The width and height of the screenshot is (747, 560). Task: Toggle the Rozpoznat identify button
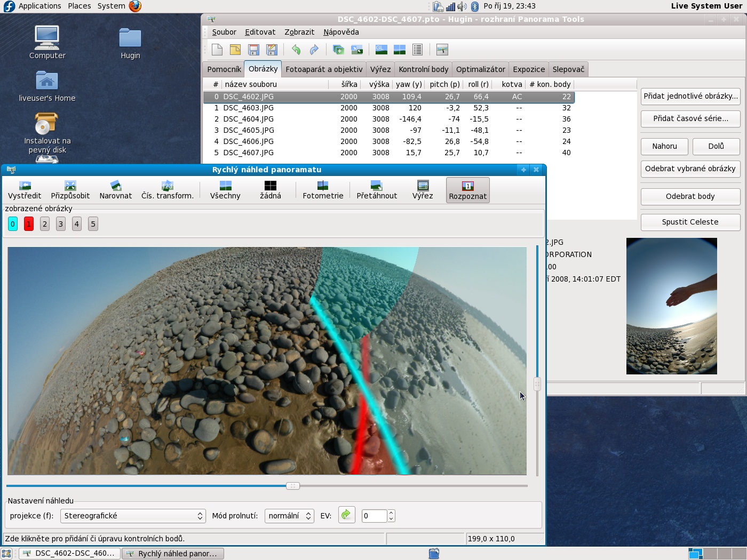click(467, 190)
